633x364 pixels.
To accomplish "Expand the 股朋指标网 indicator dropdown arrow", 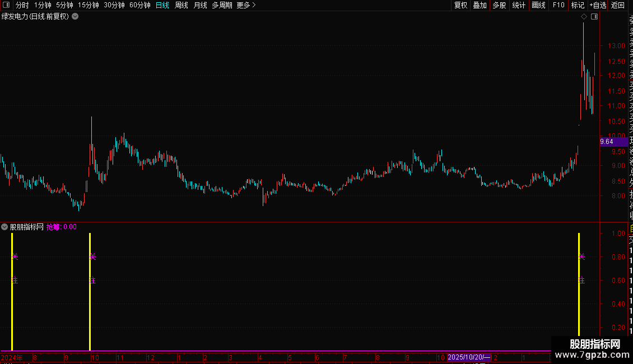I will (x=4, y=227).
